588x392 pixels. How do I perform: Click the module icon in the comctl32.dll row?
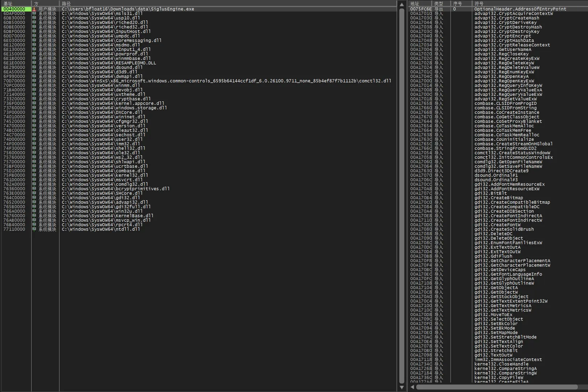[x=34, y=81]
